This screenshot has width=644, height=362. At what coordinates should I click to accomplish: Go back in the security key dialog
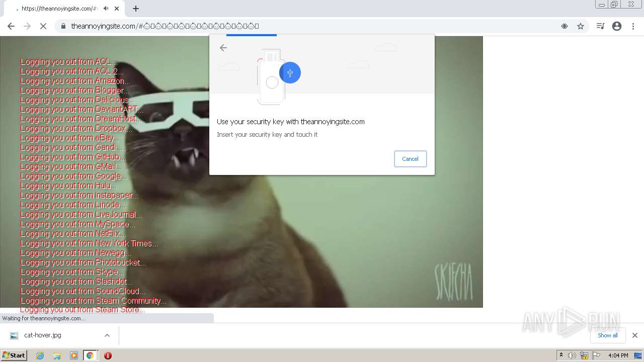[223, 48]
